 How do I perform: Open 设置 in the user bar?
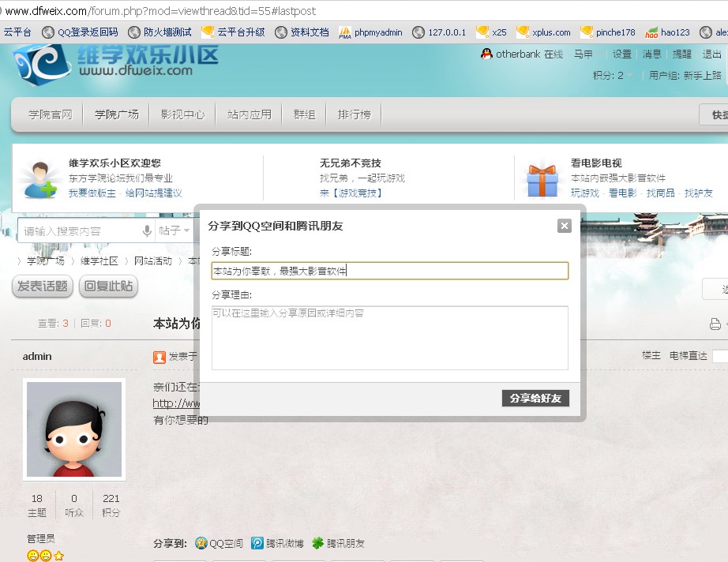click(x=621, y=54)
